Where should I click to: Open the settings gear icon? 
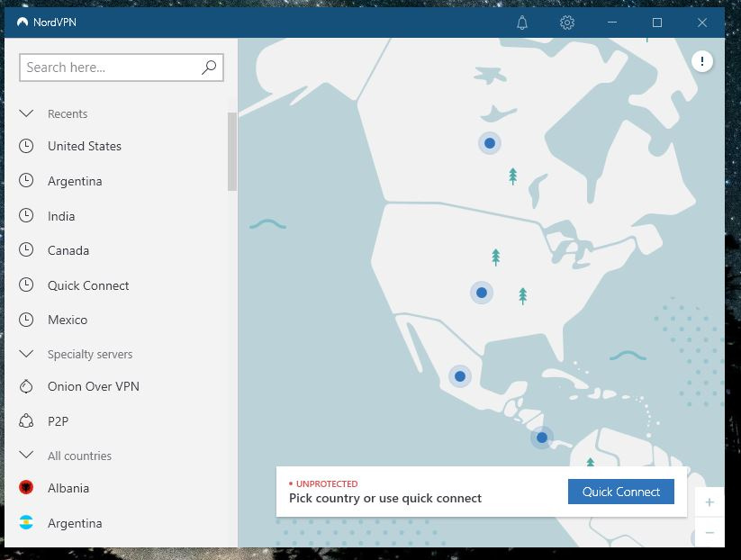566,23
